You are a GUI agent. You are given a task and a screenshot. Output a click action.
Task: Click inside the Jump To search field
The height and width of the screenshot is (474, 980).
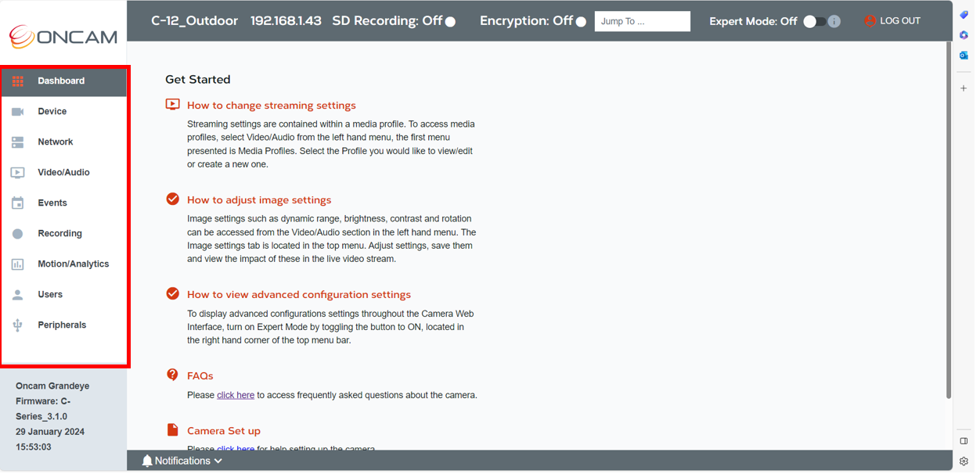[x=643, y=21]
